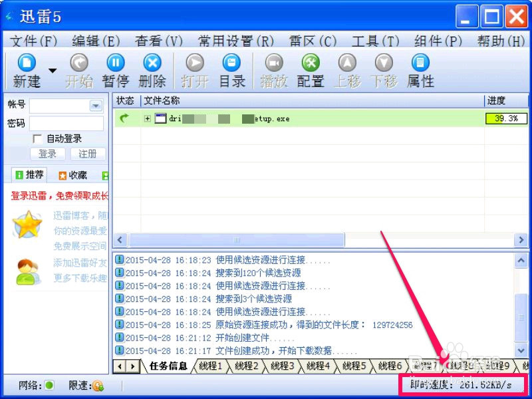532x399 pixels.
Task: Open the 雷区(C) menu
Action: coord(313,41)
